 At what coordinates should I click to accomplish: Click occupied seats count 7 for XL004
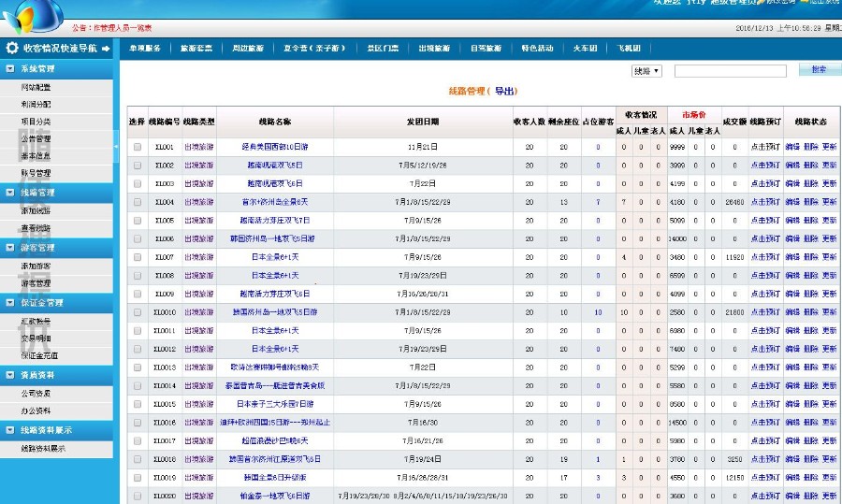[598, 202]
